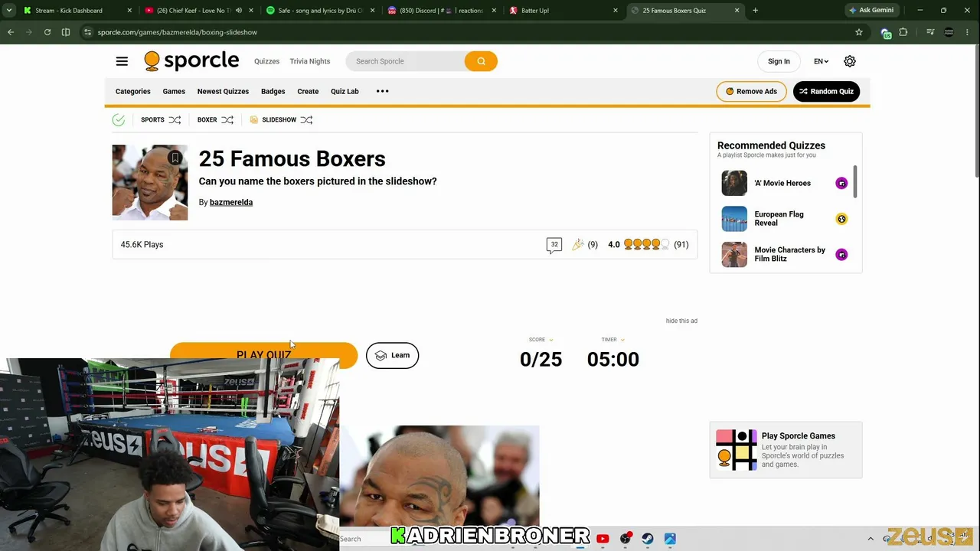Start the quiz with Play Quiz
Screen dimensions: 980x551
263,355
